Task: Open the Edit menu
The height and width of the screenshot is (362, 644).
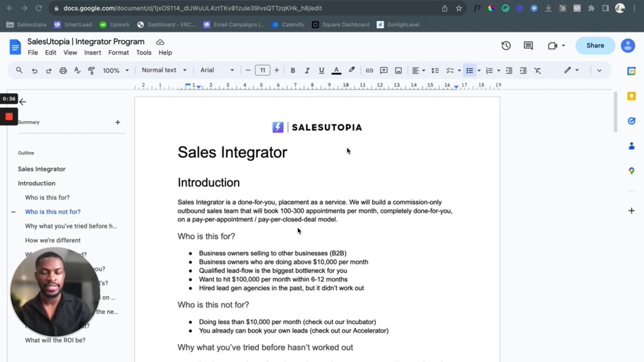Action: point(50,52)
